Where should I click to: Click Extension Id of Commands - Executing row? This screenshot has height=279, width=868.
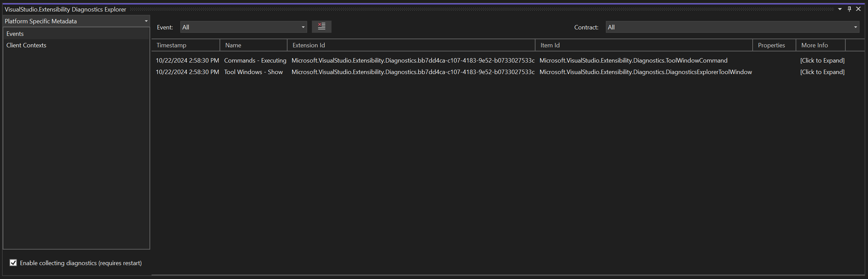(413, 61)
